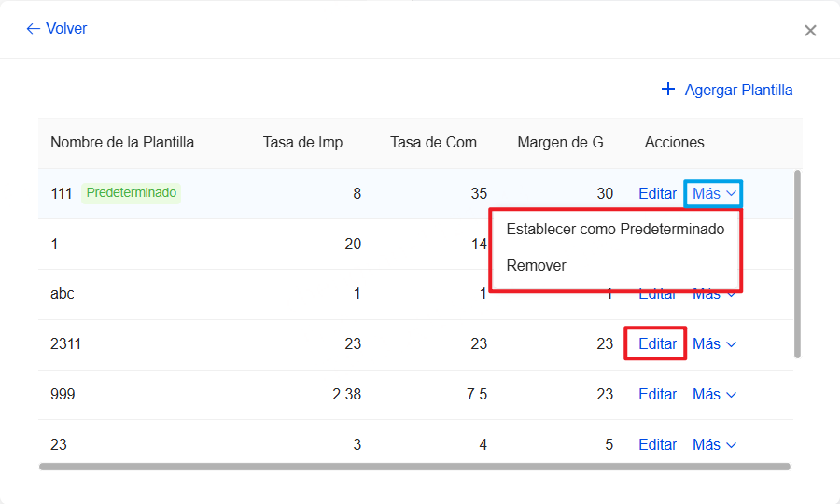Screen dimensions: 840x504
Task: Click the Agregar Plantilla link text
Action: point(738,91)
